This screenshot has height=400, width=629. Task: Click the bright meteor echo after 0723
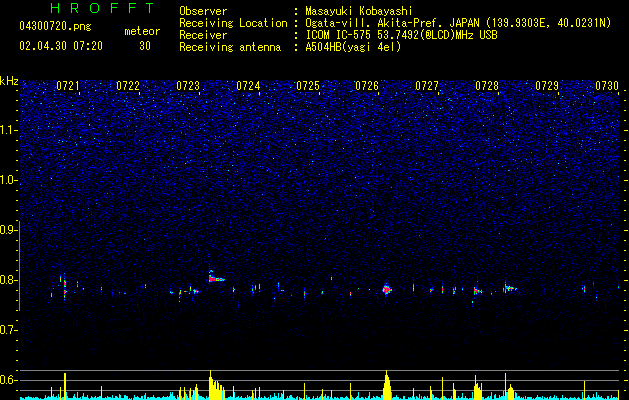click(215, 278)
